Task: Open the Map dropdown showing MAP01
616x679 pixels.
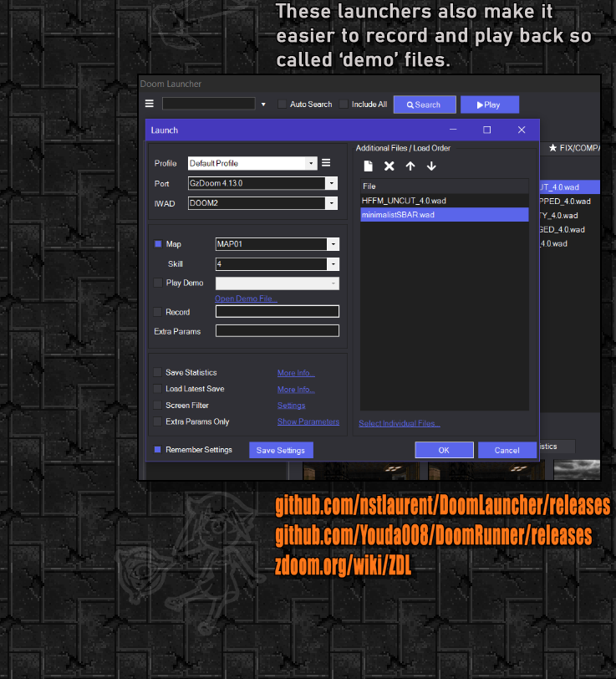Action: coord(333,244)
